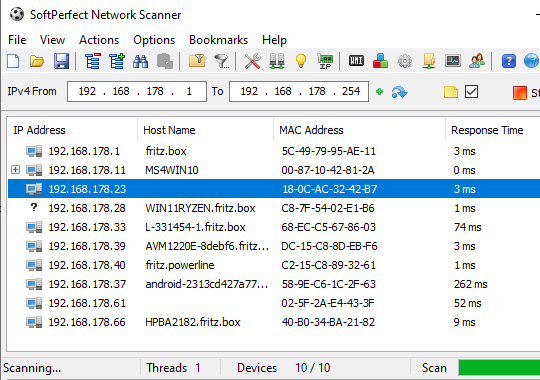The image size is (540, 380).
Task: Click the IPv4 From last octet field
Action: pyautogui.click(x=189, y=91)
